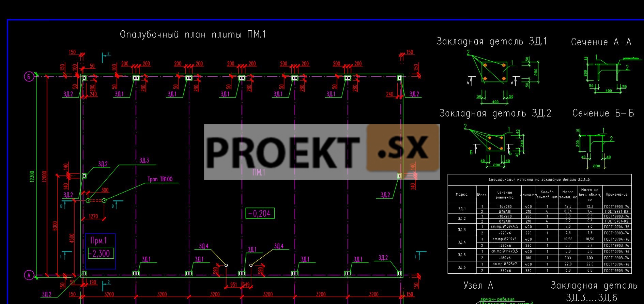This screenshot has width=644, height=304.
Task: Select the 'Закладная деталь ЗД.3...ЗД.6' heading
Action: click(594, 291)
